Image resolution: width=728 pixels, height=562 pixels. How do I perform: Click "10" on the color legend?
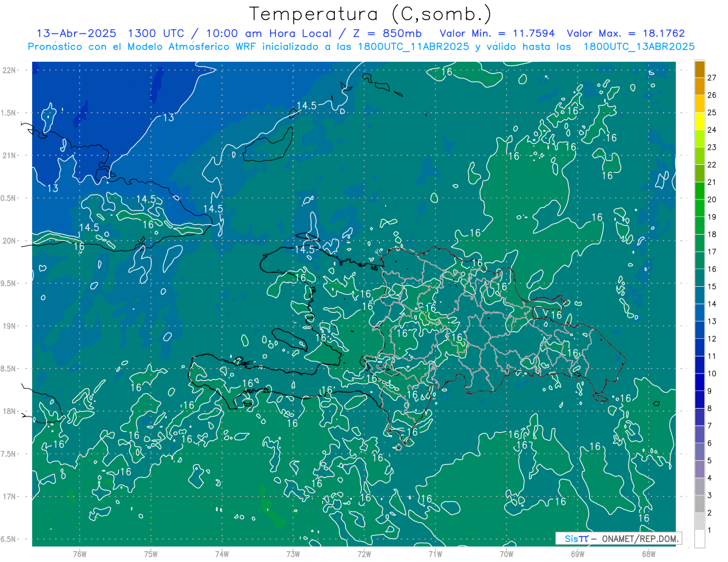[712, 373]
